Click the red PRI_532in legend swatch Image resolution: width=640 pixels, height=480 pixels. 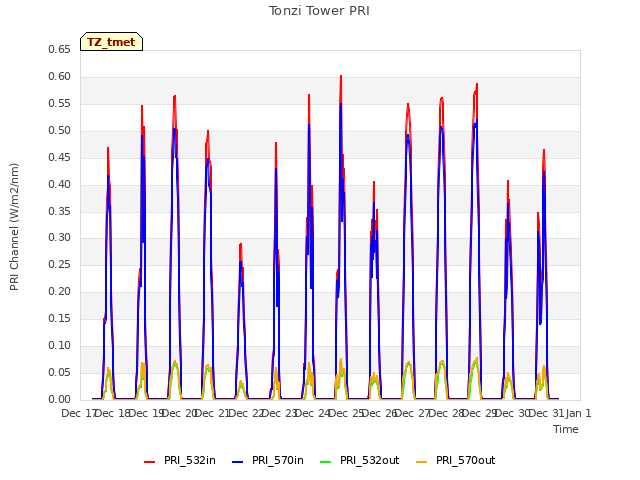[x=149, y=462]
